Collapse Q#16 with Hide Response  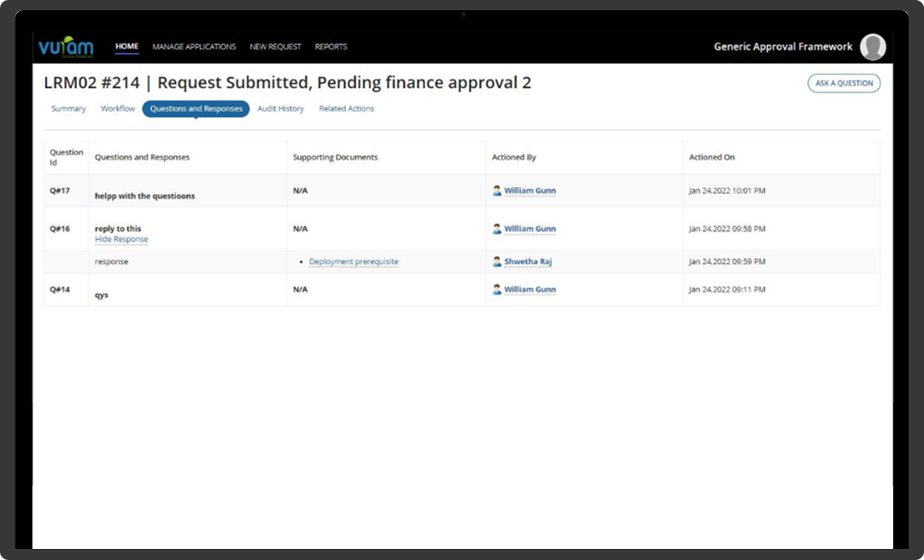tap(121, 240)
